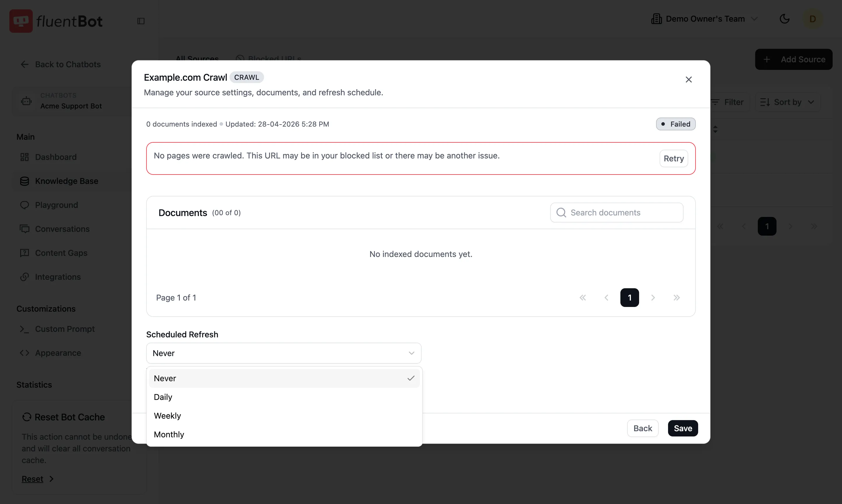Screen dimensions: 842x504
Task: Click the Reset chevron arrow
Action: pos(51,479)
